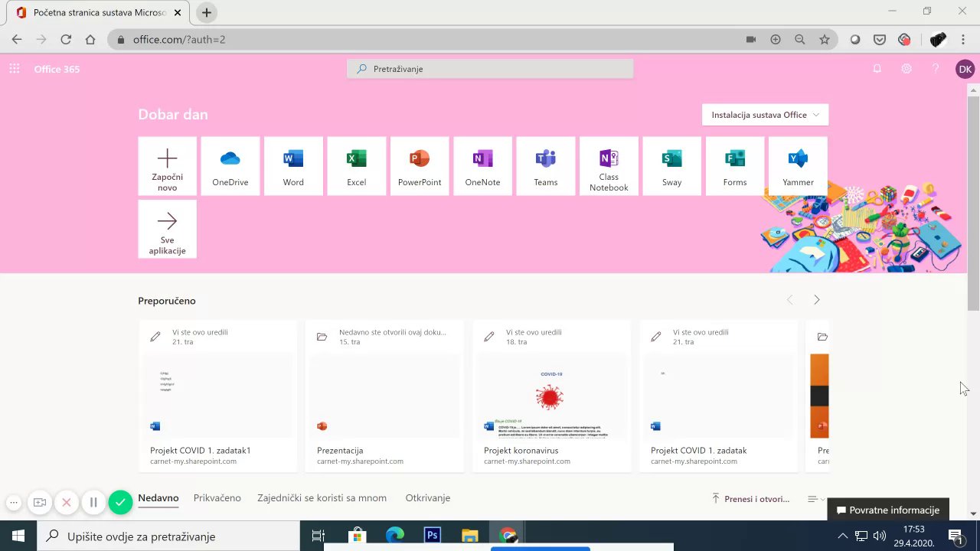Toggle recorder webcam button

pyautogui.click(x=40, y=502)
